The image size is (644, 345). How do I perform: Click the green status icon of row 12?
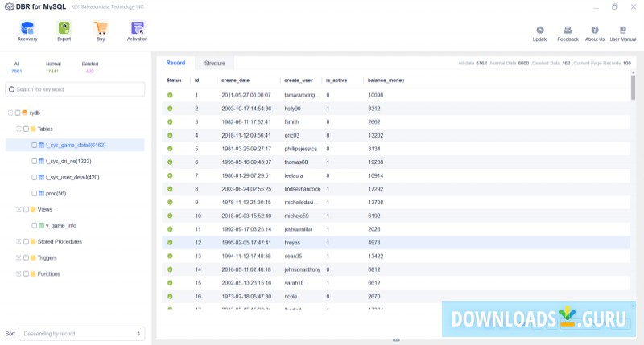click(170, 243)
